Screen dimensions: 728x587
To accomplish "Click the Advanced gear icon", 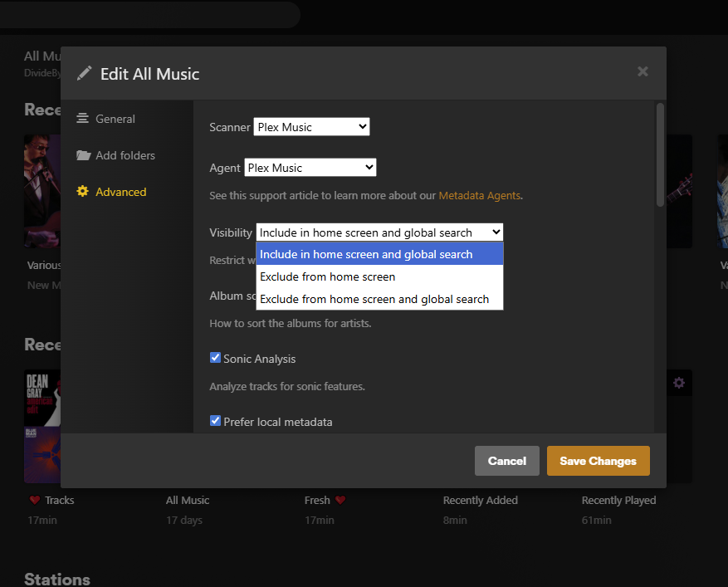I will (x=83, y=191).
